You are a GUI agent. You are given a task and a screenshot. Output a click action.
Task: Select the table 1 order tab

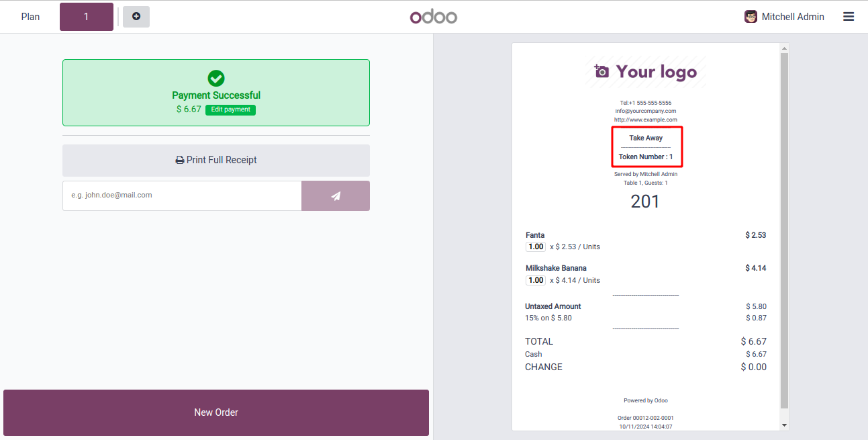click(87, 17)
